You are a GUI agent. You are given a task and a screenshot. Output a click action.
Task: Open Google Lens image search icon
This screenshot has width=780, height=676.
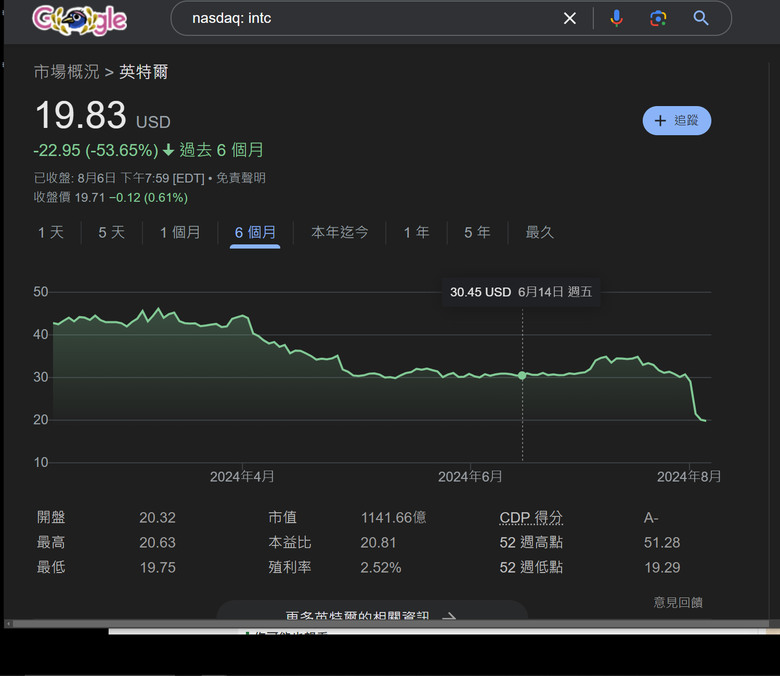click(658, 18)
